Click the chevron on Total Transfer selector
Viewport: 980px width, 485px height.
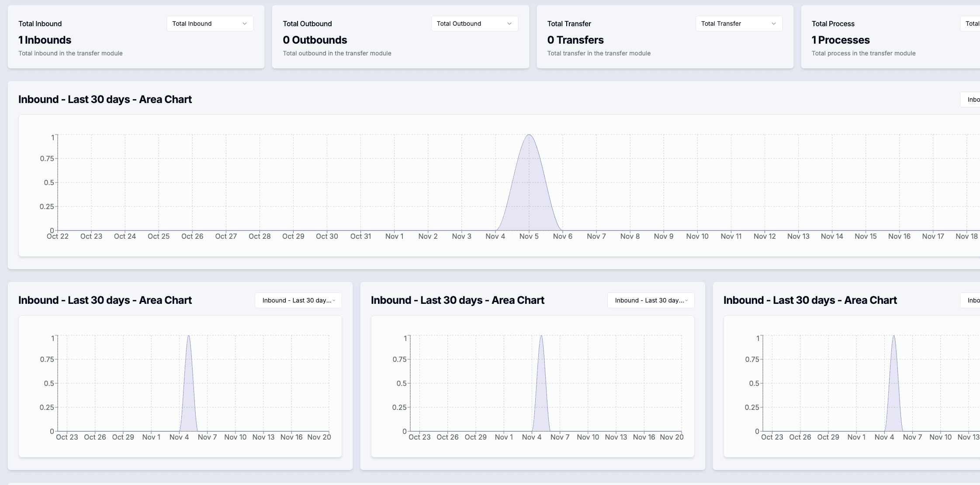pos(774,23)
